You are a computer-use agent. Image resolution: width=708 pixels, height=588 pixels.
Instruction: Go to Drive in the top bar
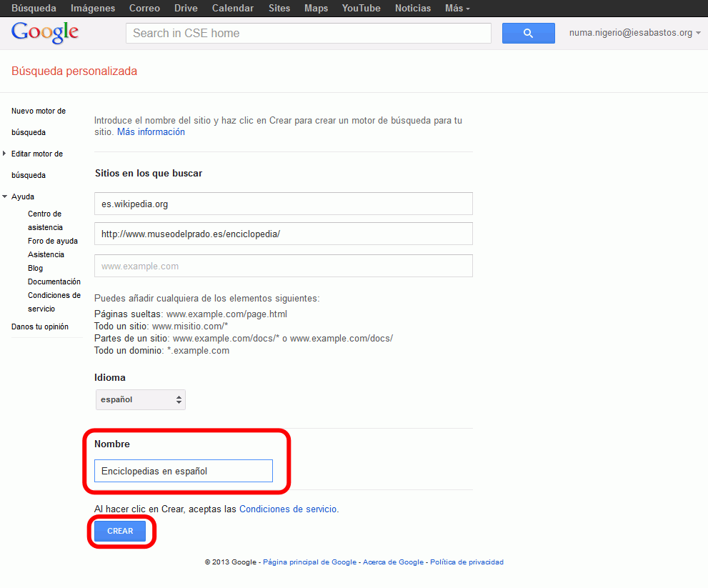pos(186,8)
